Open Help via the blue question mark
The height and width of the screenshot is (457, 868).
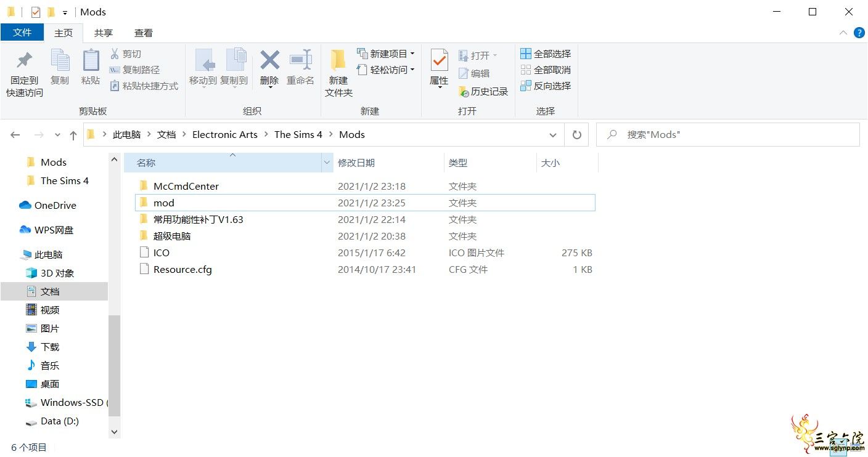click(x=859, y=33)
